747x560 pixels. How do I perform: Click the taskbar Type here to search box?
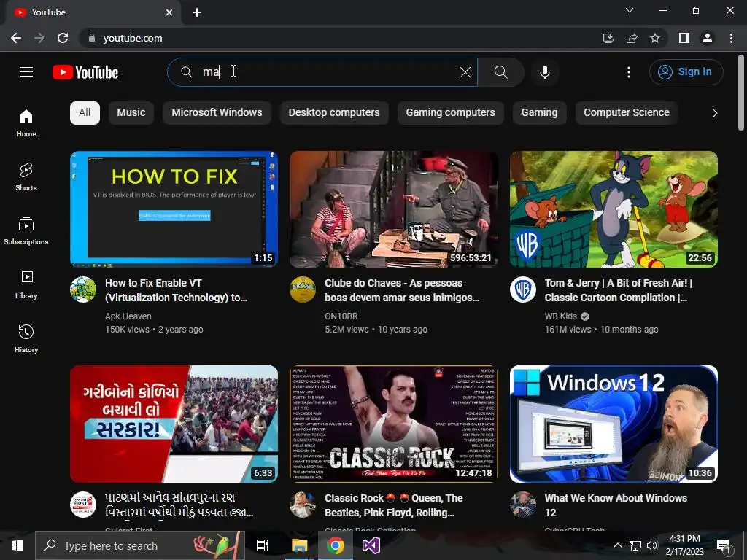pos(139,545)
